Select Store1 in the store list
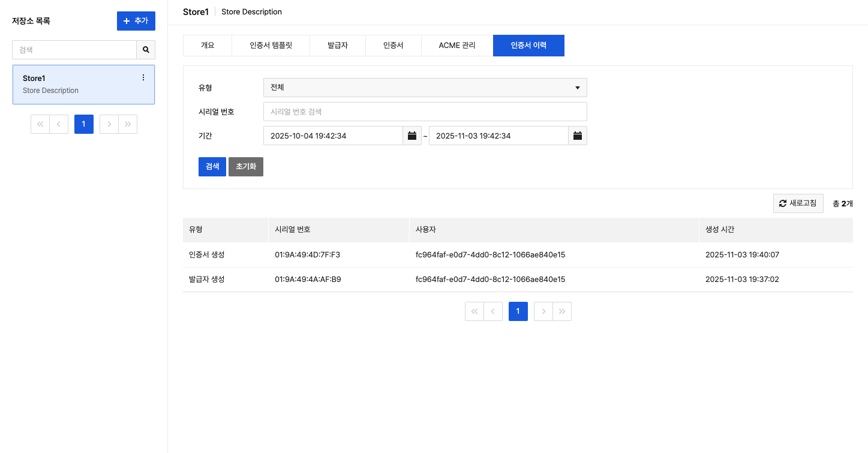The image size is (868, 453). (72, 85)
